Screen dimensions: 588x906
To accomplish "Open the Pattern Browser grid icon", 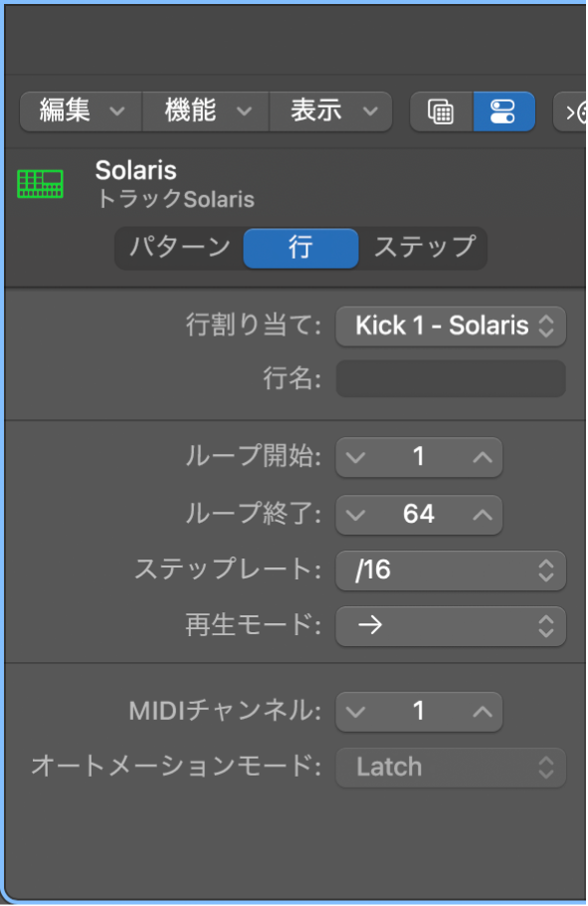I will [x=441, y=112].
